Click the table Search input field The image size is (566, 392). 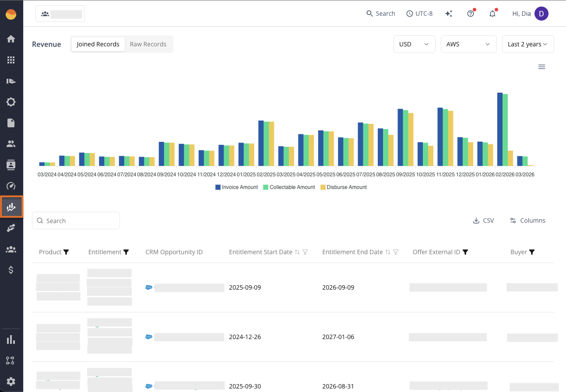pyautogui.click(x=76, y=220)
